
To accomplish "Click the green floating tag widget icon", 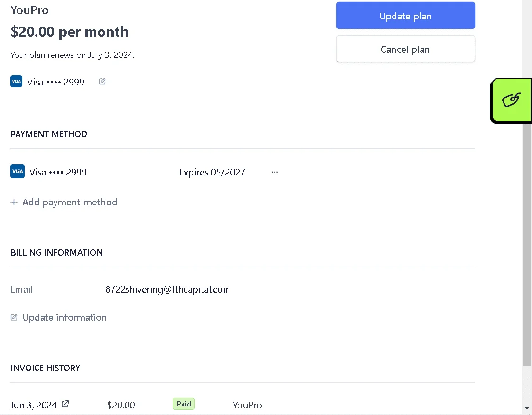I will pos(511,101).
